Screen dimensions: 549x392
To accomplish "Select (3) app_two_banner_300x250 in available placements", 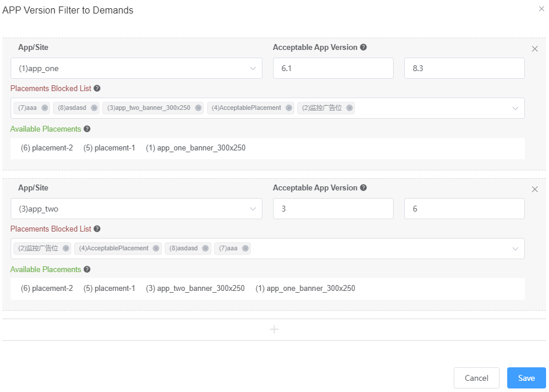I will click(195, 289).
